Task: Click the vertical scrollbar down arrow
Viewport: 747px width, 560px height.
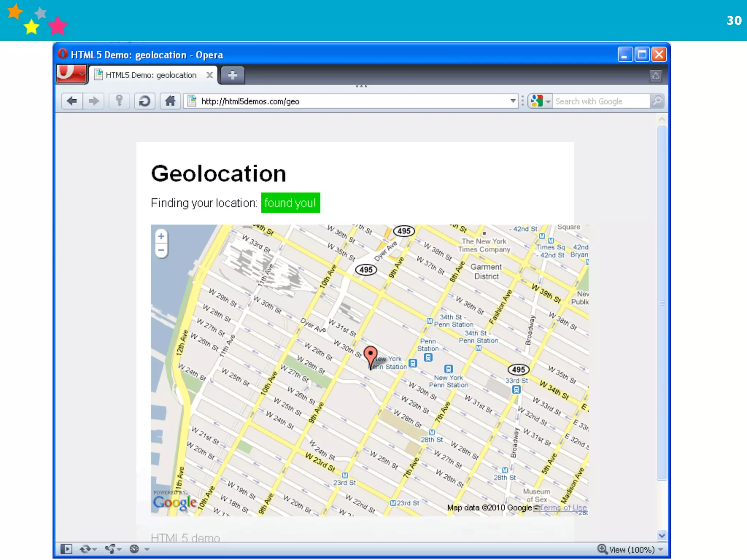Action: click(662, 536)
